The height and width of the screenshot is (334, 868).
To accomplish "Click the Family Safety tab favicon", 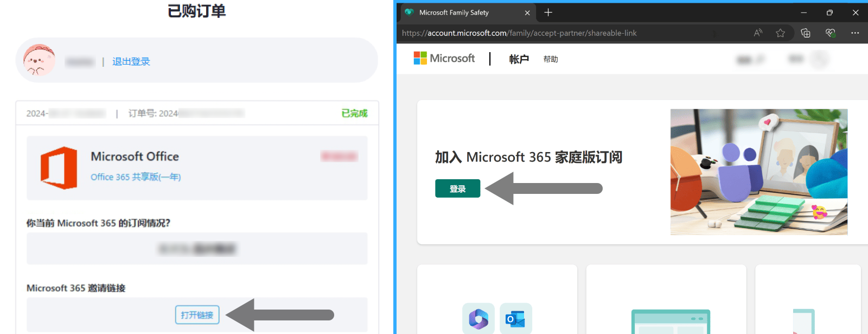I will 409,12.
